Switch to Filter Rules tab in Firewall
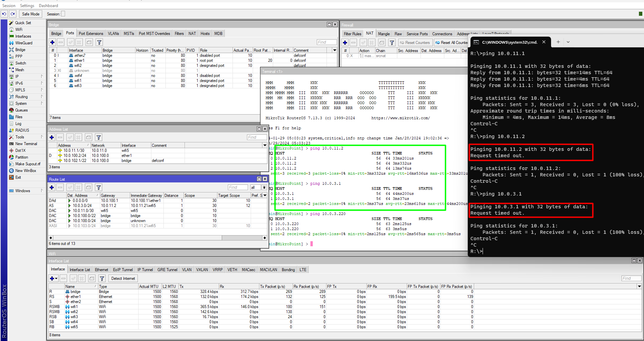This screenshot has width=644, height=341. point(352,34)
